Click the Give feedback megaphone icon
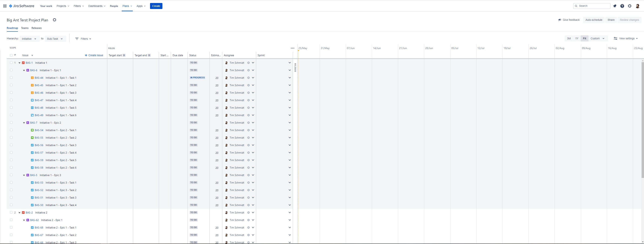The height and width of the screenshot is (244, 644). click(560, 20)
